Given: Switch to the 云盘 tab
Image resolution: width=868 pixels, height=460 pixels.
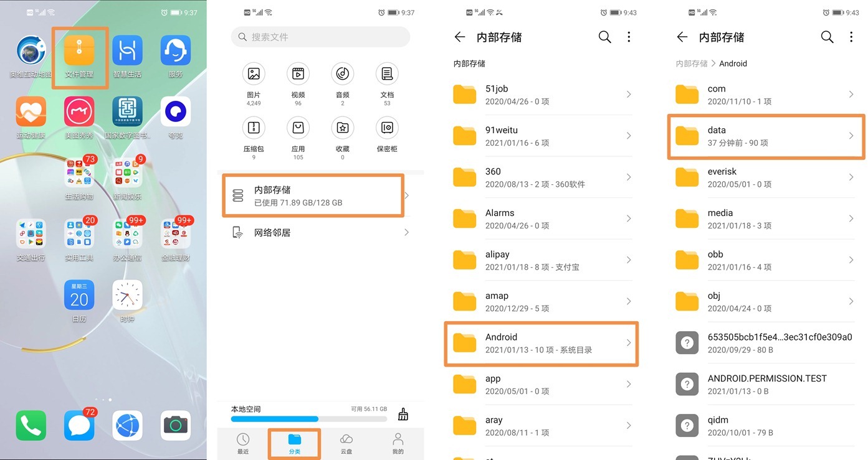Looking at the screenshot, I should pos(346,444).
